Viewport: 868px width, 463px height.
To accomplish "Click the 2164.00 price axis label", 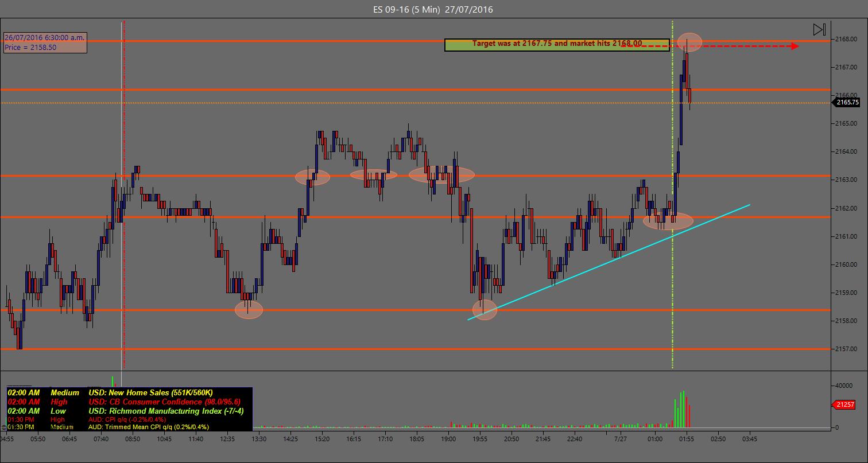I will (847, 151).
